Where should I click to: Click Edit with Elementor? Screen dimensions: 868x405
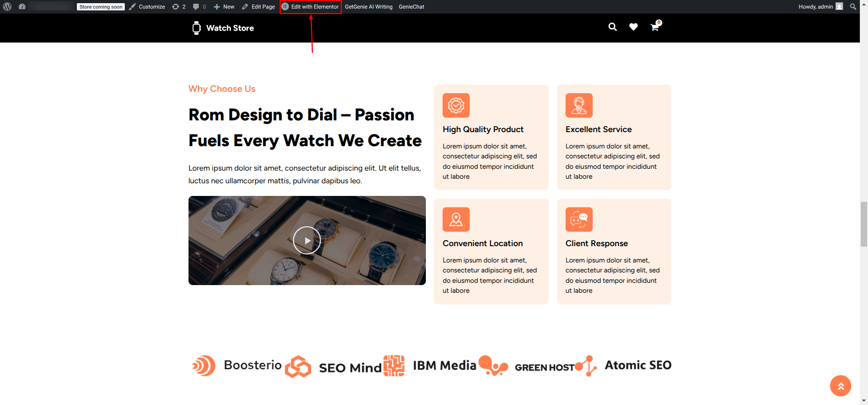[x=311, y=7]
